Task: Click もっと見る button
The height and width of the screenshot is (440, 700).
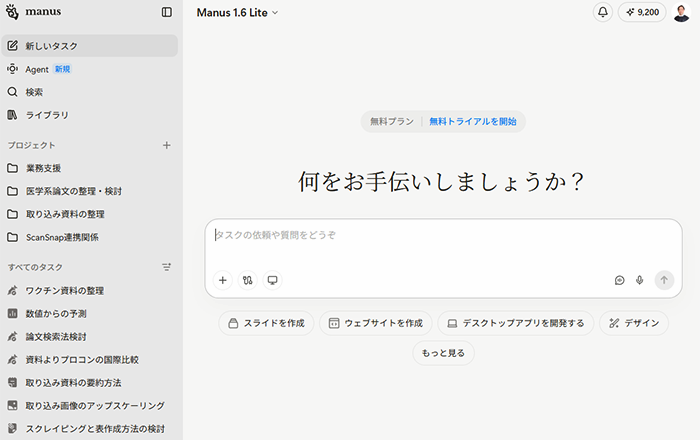Action: pos(443,353)
